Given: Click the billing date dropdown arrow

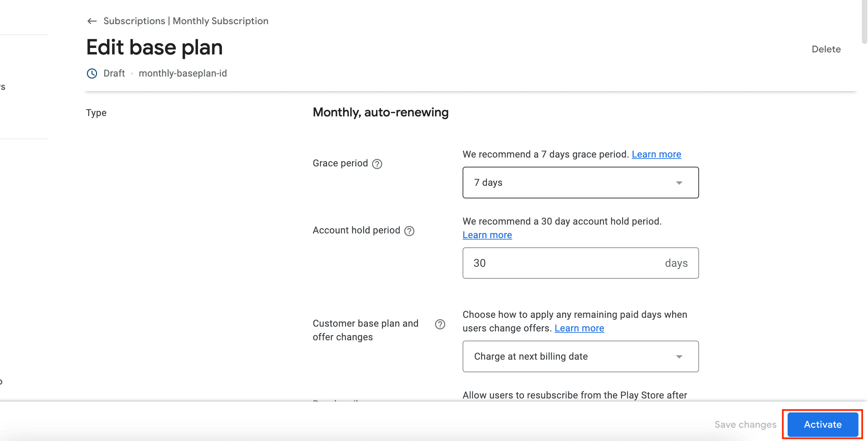Looking at the screenshot, I should point(679,357).
